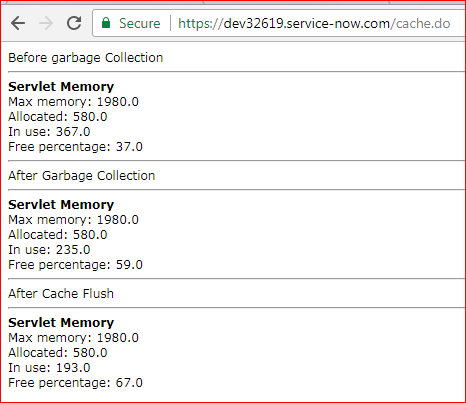This screenshot has width=466, height=403.
Task: Reload the page with the refresh icon
Action: coord(74,23)
